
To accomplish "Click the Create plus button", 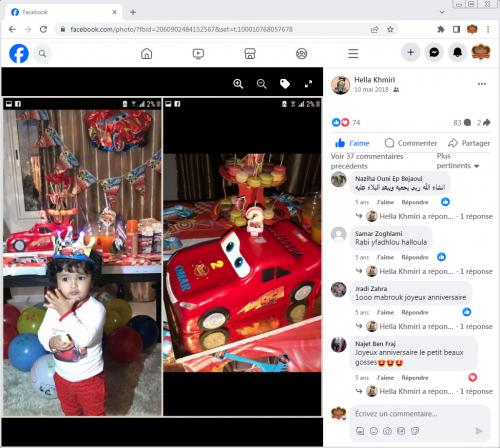I will pos(411,52).
